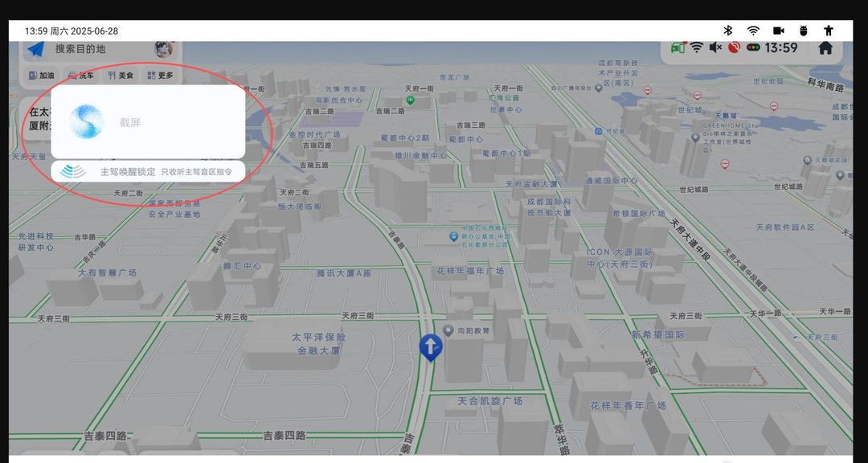
Task: Select the 洗车 car wash shortcut
Action: coord(81,76)
